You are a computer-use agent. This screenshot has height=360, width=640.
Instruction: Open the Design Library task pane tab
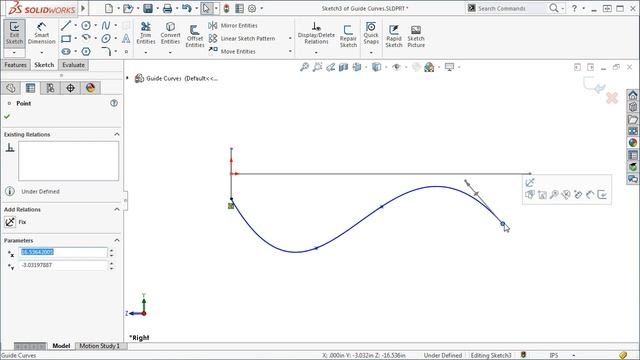click(633, 107)
